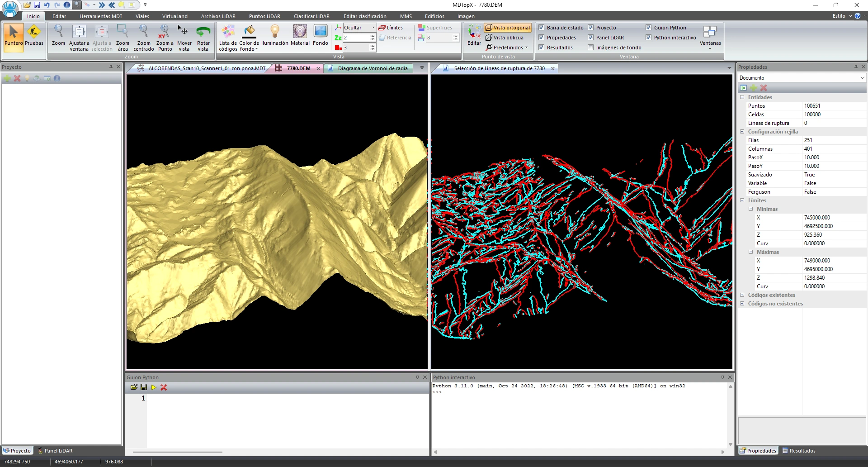868x467 pixels.
Task: Open the Documento combo box
Action: pos(802,78)
